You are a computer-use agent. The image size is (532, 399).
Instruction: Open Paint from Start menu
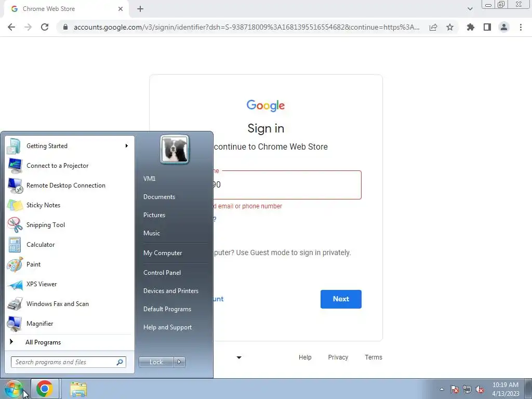point(69,264)
